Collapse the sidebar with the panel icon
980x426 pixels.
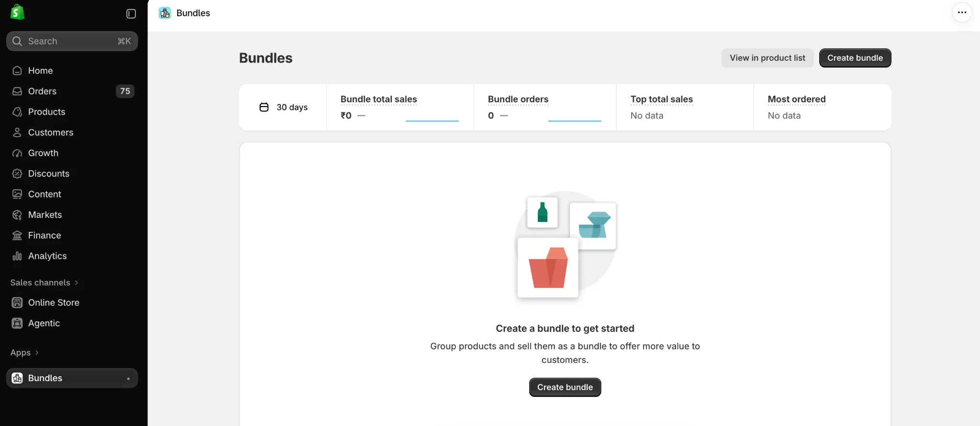[131, 14]
